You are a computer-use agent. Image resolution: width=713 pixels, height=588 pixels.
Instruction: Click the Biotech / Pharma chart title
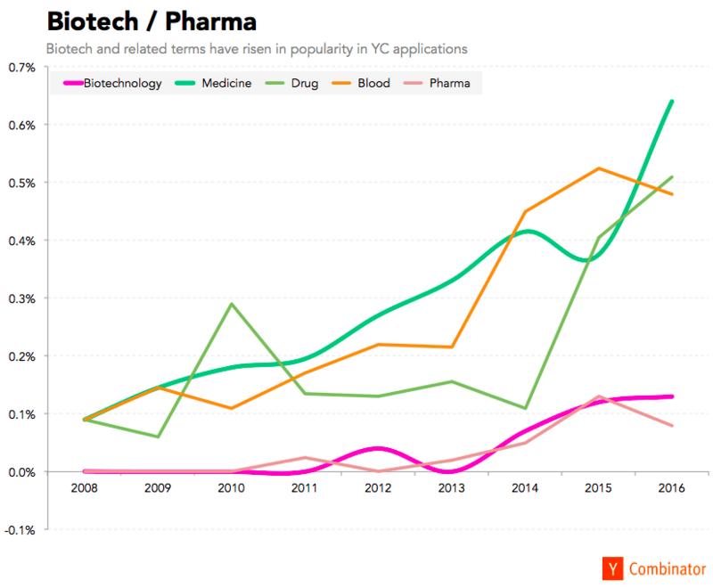[x=152, y=21]
